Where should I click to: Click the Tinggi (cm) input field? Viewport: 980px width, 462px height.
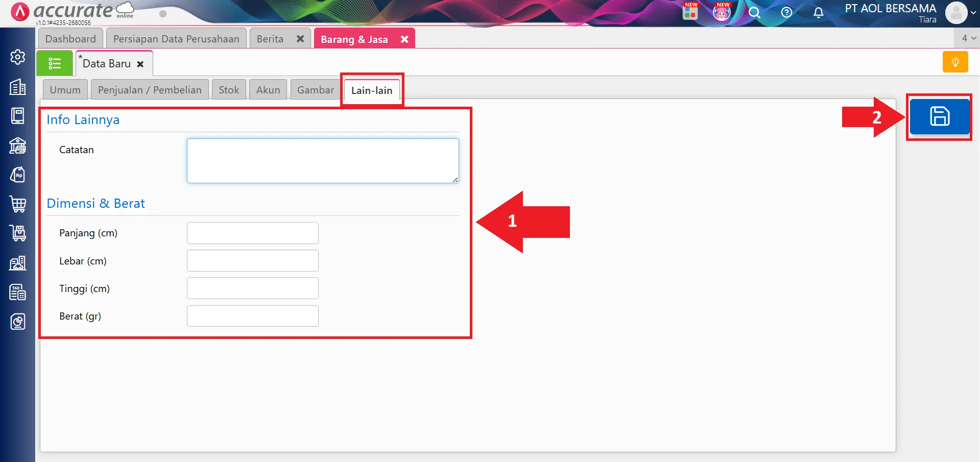coord(253,288)
